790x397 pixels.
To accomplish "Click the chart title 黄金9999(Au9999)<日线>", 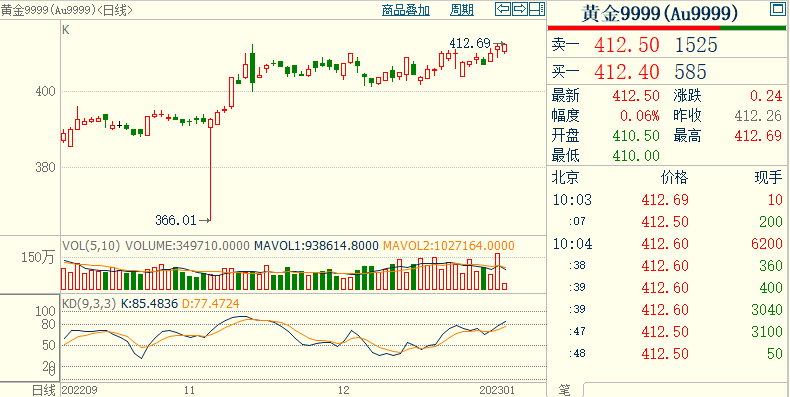I will [x=67, y=10].
